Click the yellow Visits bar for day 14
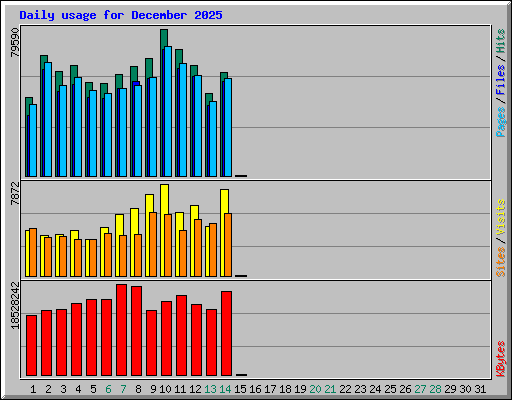This screenshot has height=400, width=512. [x=224, y=201]
